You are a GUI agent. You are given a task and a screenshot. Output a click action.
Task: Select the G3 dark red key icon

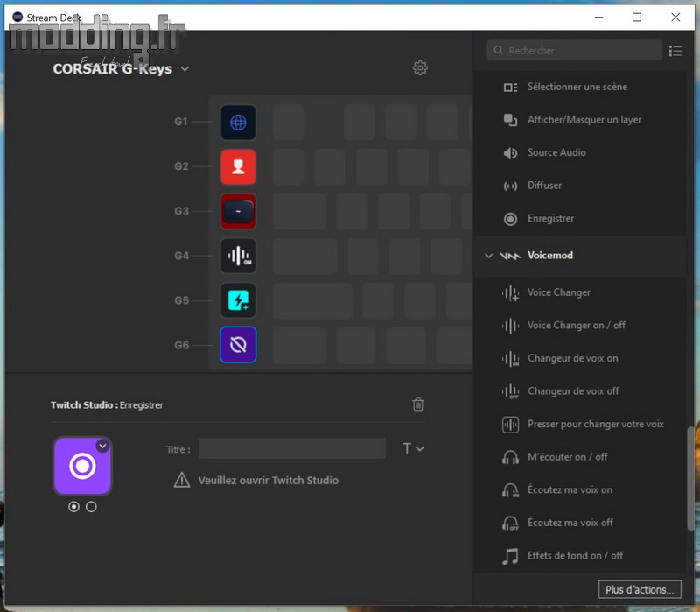238,211
